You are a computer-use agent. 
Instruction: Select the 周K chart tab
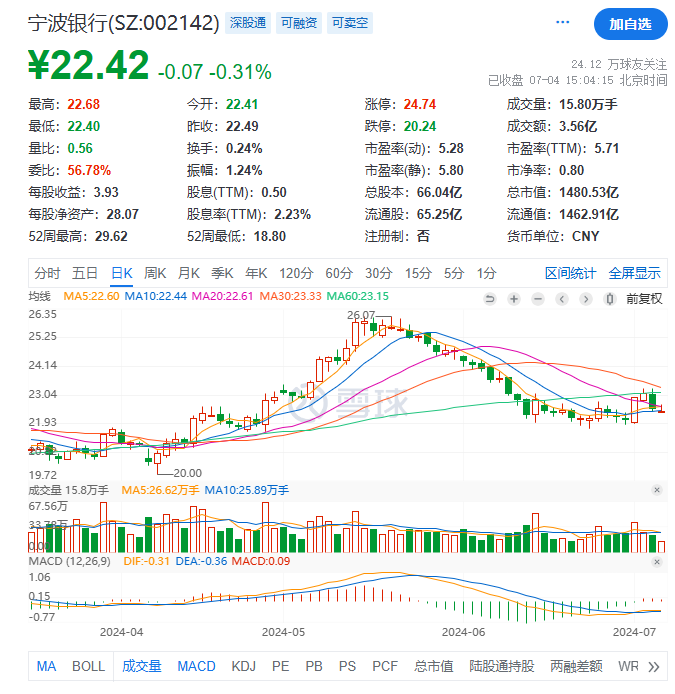pyautogui.click(x=155, y=273)
